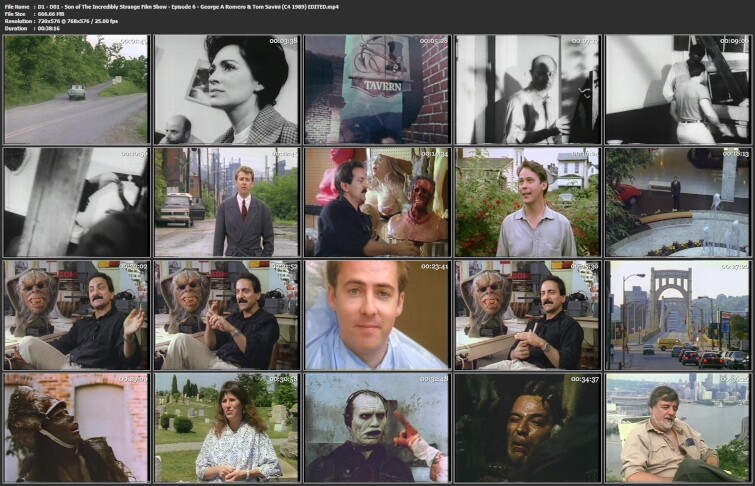Screen dimensions: 755x486
Task: Open the dark bloodied face thumbnail at 00:34:37
Action: [528, 428]
